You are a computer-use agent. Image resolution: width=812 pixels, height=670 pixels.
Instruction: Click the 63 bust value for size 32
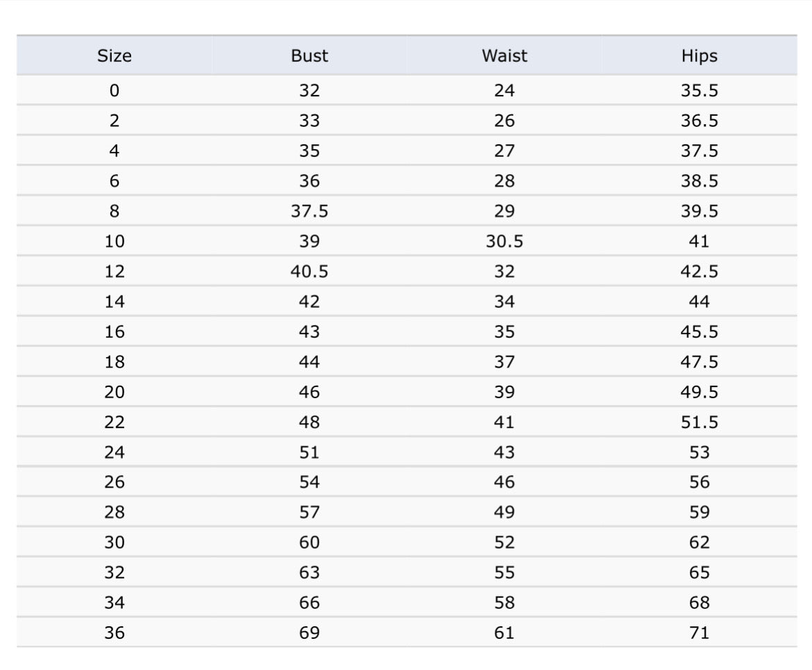click(310, 573)
